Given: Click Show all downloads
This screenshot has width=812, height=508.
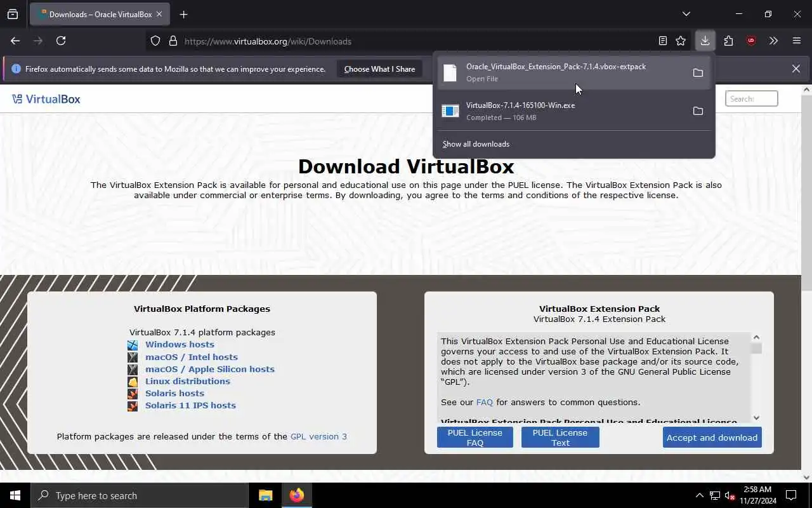Looking at the screenshot, I should point(476,144).
